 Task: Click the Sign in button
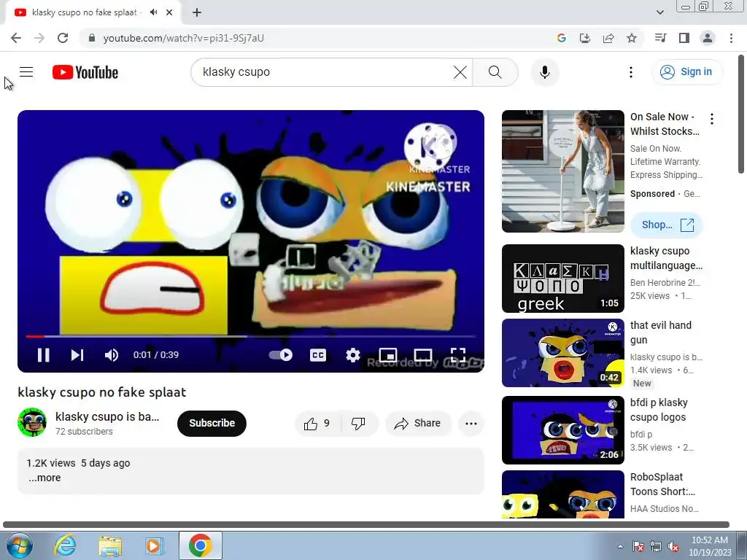pos(687,72)
